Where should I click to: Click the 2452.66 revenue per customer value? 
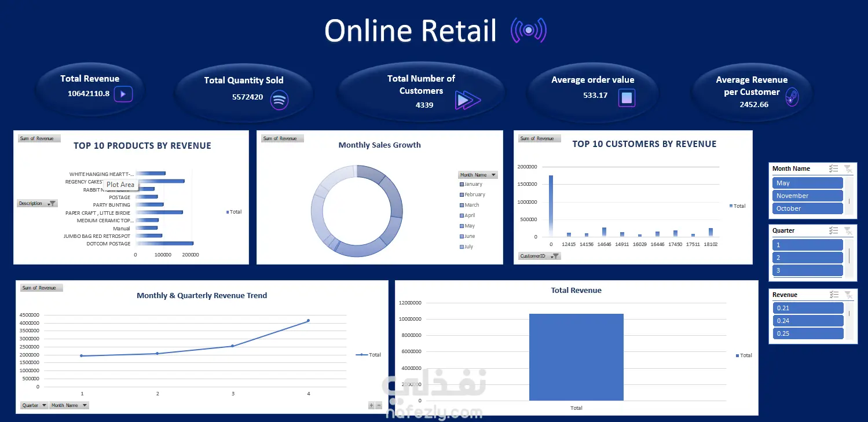pos(754,104)
